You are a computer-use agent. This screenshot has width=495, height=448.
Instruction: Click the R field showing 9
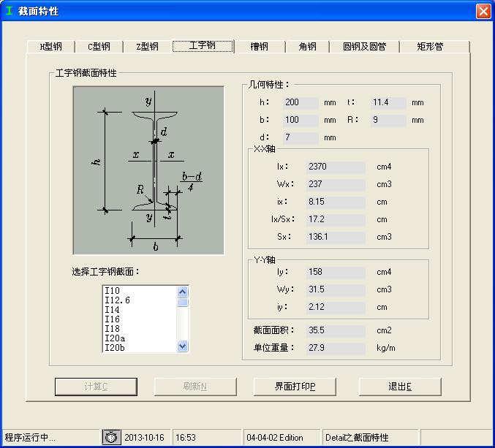tap(388, 120)
